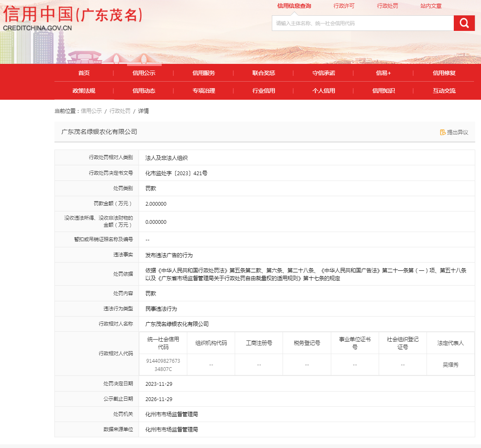Open 专项治理 in the nav bar

pyautogui.click(x=204, y=91)
